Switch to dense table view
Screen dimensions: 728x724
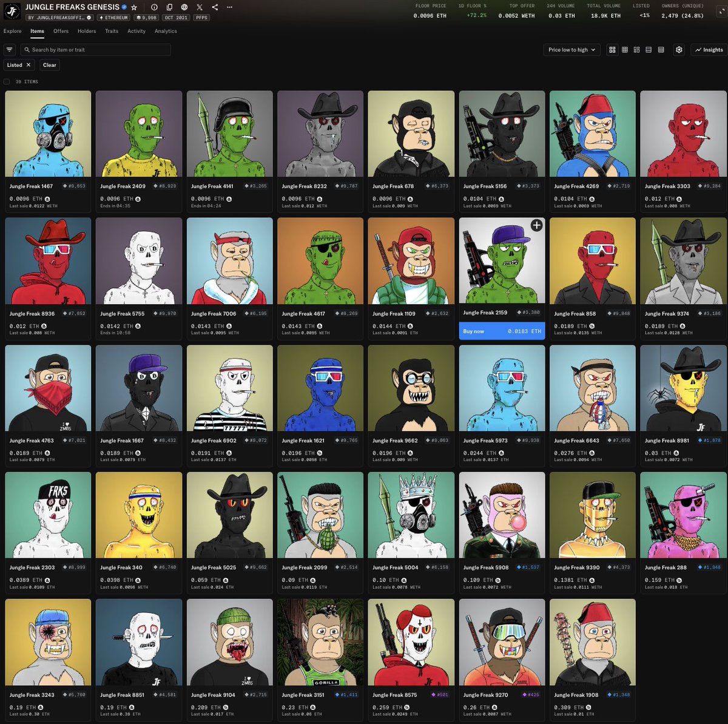point(661,50)
